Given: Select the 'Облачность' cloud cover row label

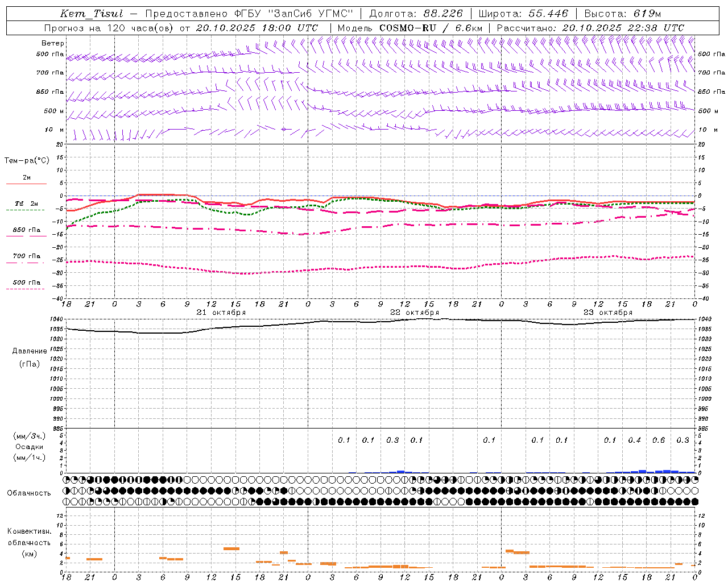Looking at the screenshot, I should (29, 493).
